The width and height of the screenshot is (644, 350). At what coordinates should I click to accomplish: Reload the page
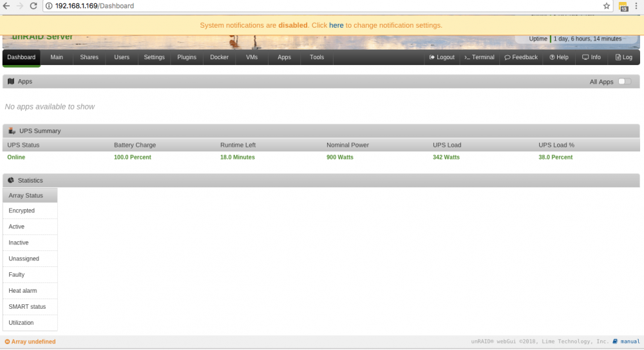point(33,6)
